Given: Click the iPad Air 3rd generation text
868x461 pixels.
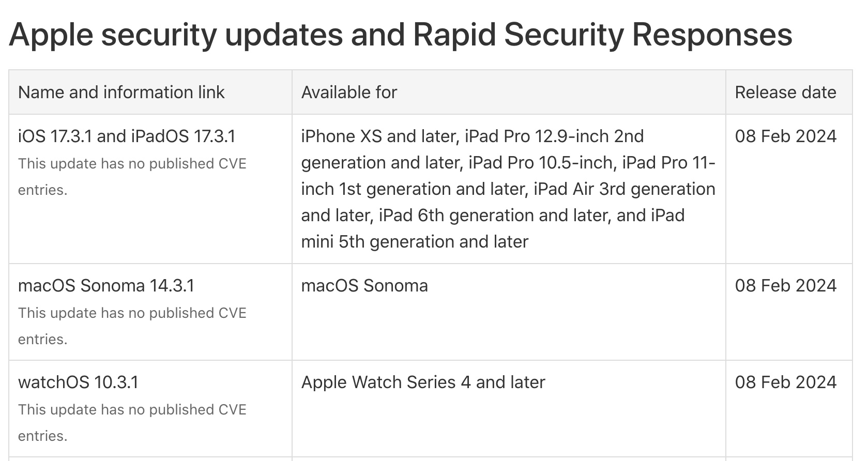Looking at the screenshot, I should tap(624, 189).
